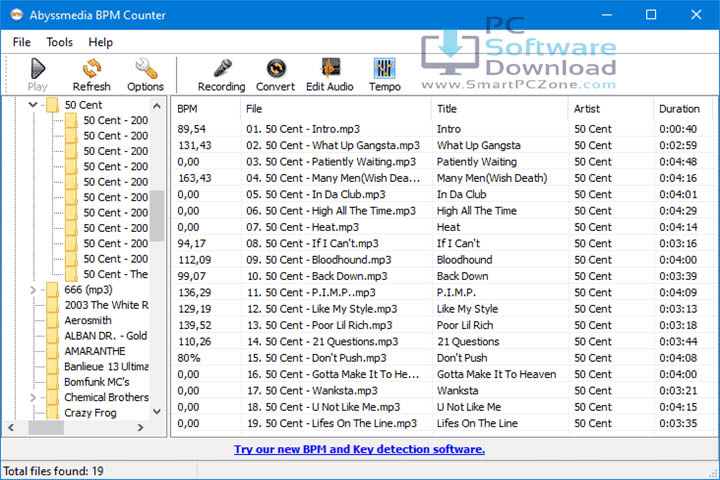Follow the BPM and Key detection software link

click(x=360, y=449)
